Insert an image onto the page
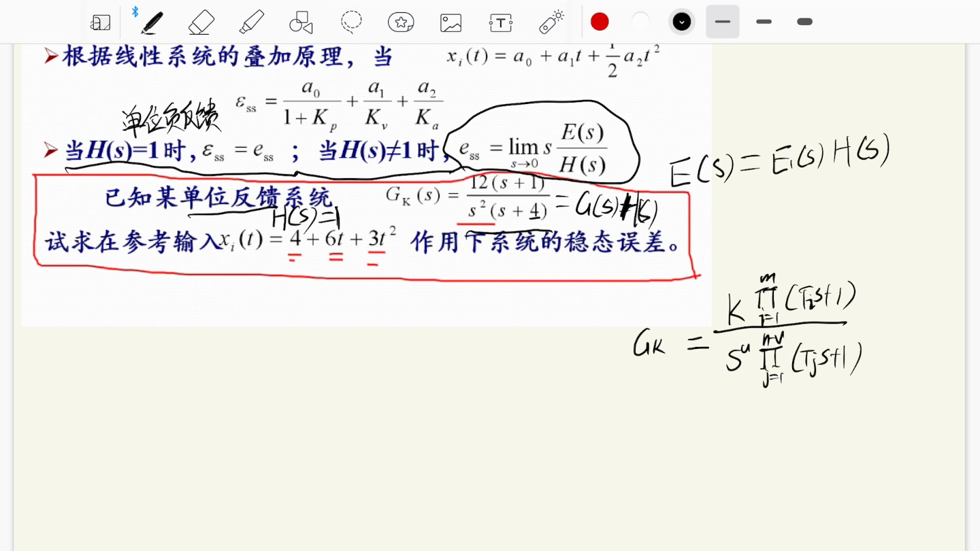This screenshot has height=551, width=980. (x=451, y=22)
